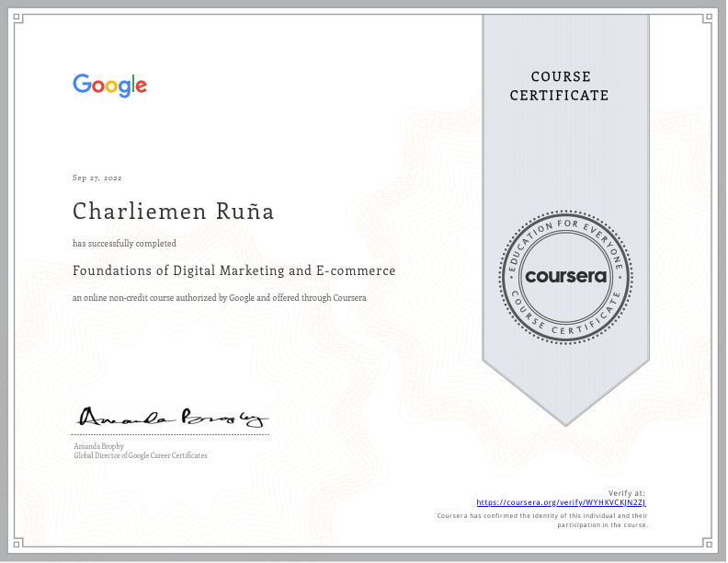The width and height of the screenshot is (728, 563).
Task: Click the Google logo
Action: tap(110, 86)
